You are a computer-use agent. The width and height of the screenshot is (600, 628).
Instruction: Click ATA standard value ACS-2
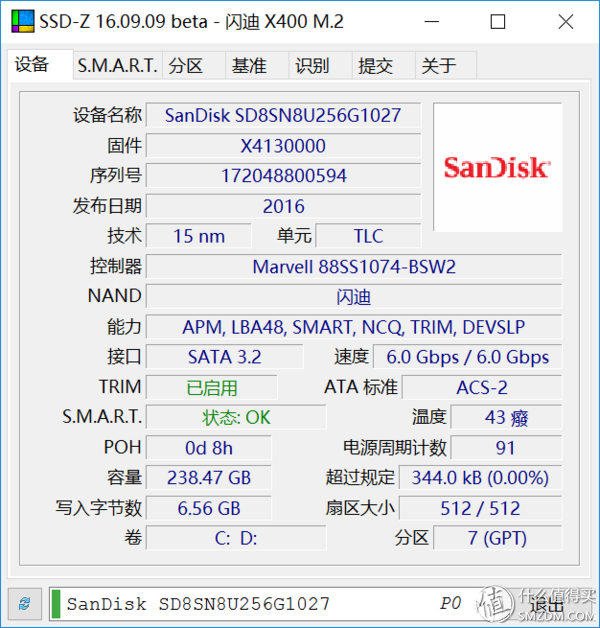tap(482, 387)
